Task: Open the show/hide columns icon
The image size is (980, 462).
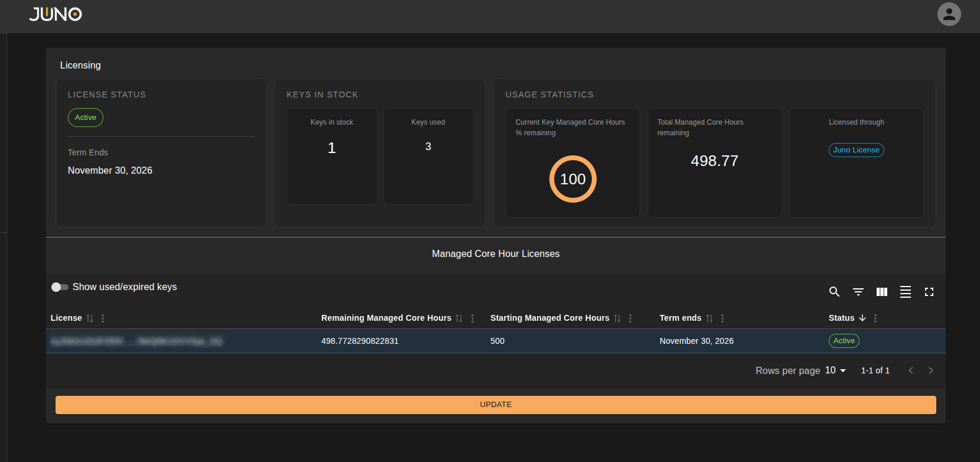Action: [882, 292]
